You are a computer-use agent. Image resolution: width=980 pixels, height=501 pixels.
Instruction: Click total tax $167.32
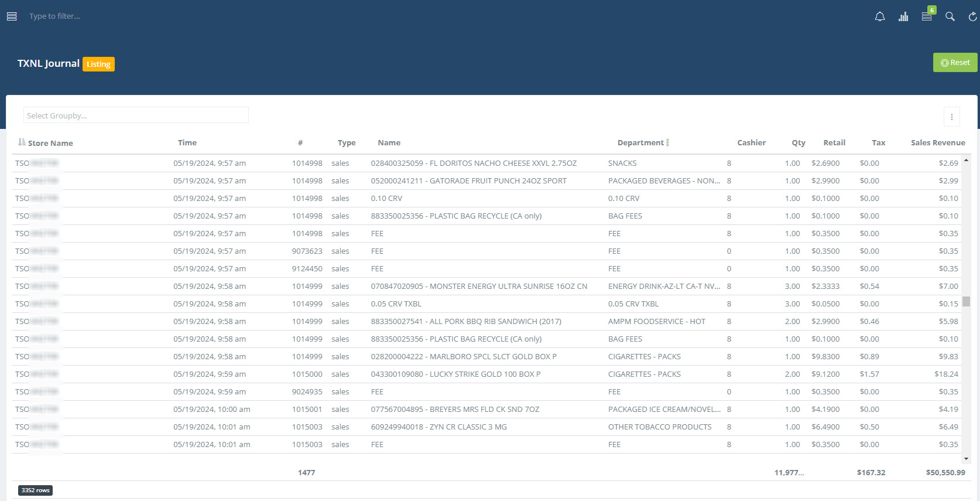(871, 472)
